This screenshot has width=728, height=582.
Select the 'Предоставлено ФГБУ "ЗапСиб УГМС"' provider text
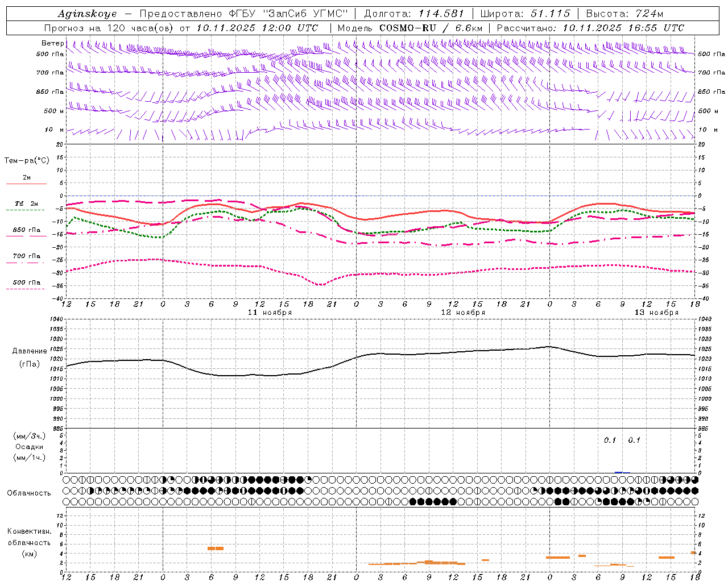[243, 14]
